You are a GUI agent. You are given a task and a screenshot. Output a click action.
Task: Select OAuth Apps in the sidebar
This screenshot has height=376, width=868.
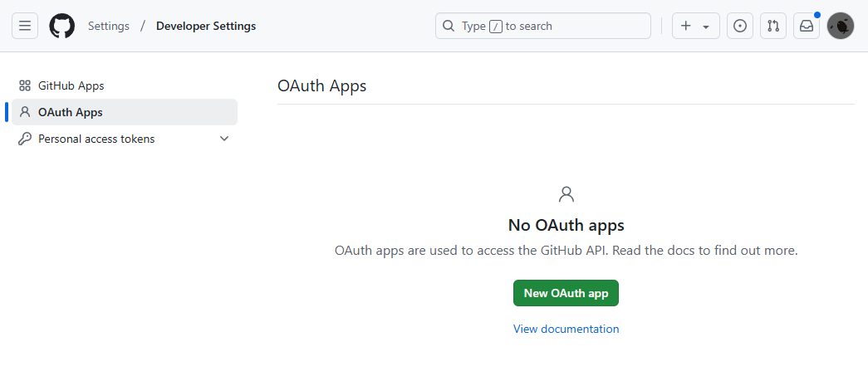[125, 112]
